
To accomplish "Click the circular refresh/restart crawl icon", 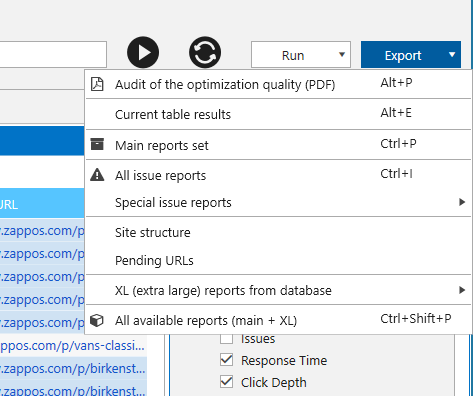I will pos(205,52).
